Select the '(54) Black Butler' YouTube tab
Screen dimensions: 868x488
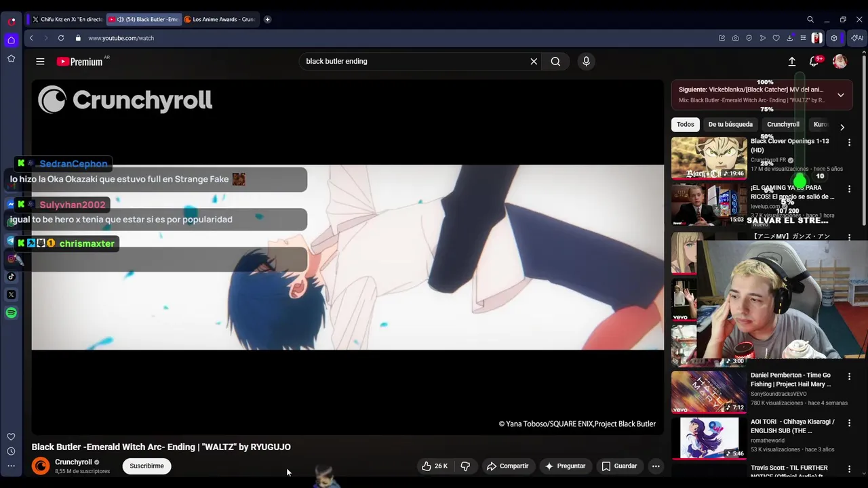[144, 20]
